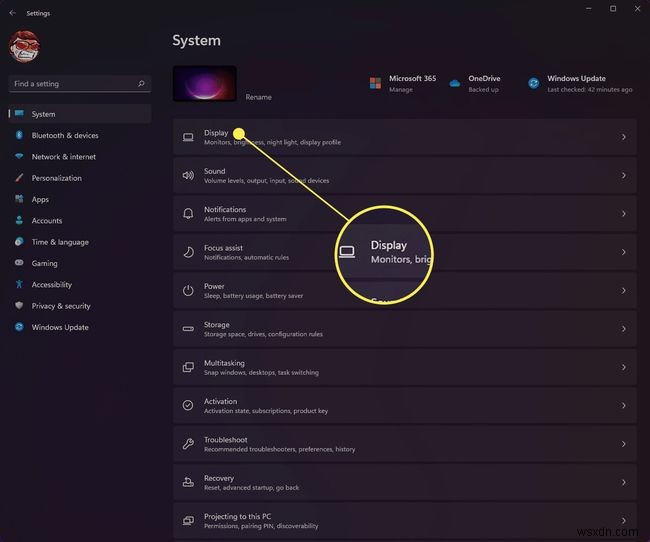650x542 pixels.
Task: Select System in the sidebar
Action: point(80,114)
